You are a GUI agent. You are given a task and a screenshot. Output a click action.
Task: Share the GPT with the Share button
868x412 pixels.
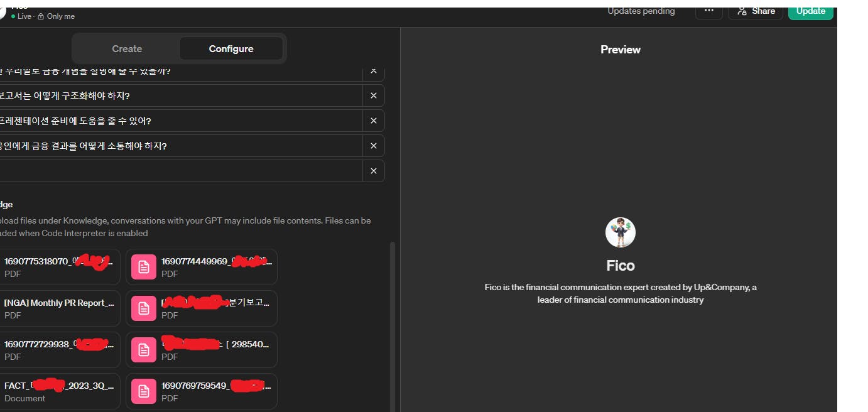tap(756, 11)
